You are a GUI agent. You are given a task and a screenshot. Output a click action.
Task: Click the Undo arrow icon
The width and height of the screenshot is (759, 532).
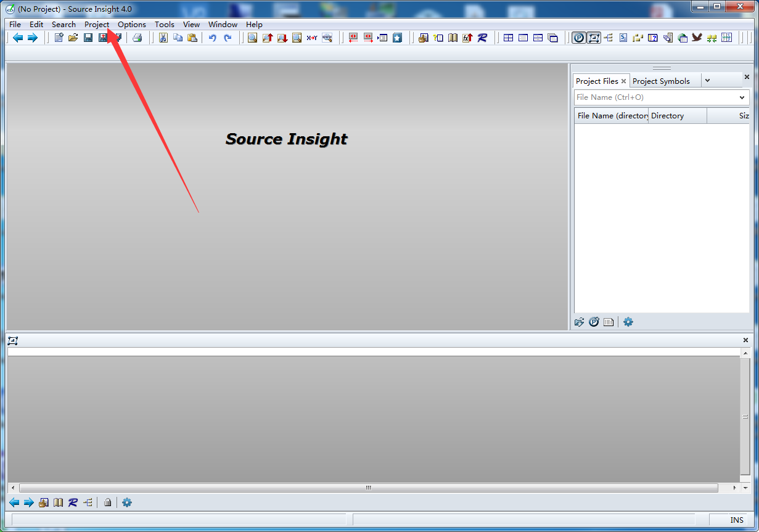pyautogui.click(x=213, y=38)
